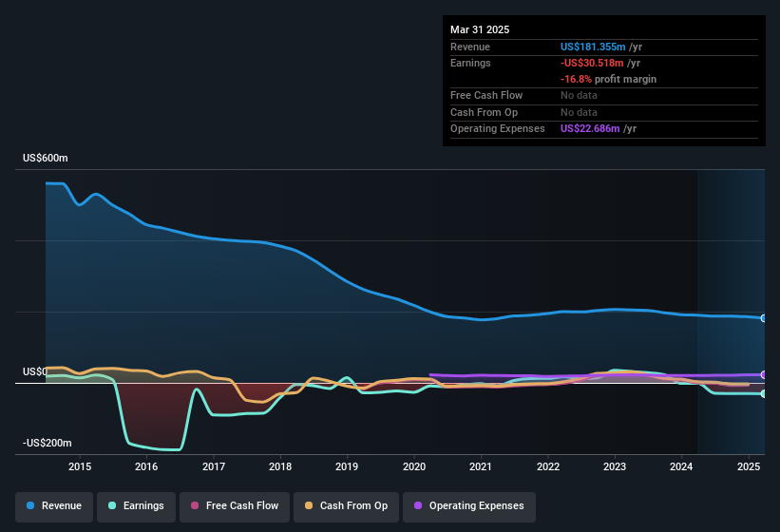Click the Operating Expenses tooltip row label

click(498, 129)
